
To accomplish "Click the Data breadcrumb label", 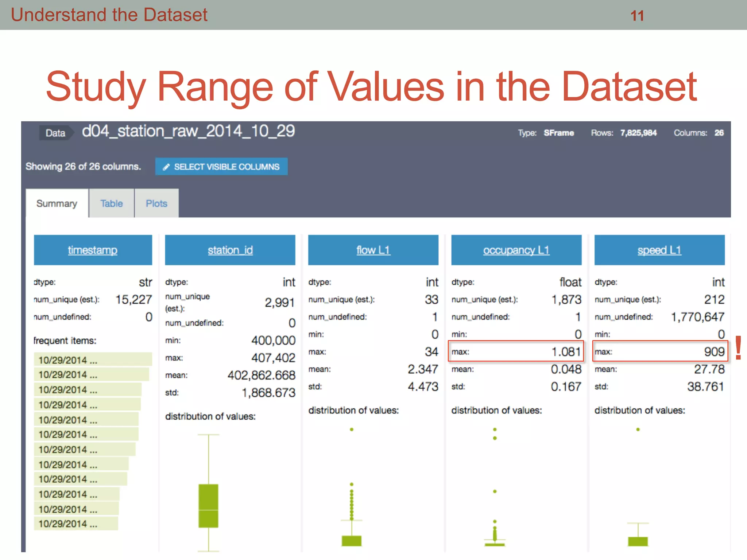I will pyautogui.click(x=55, y=133).
